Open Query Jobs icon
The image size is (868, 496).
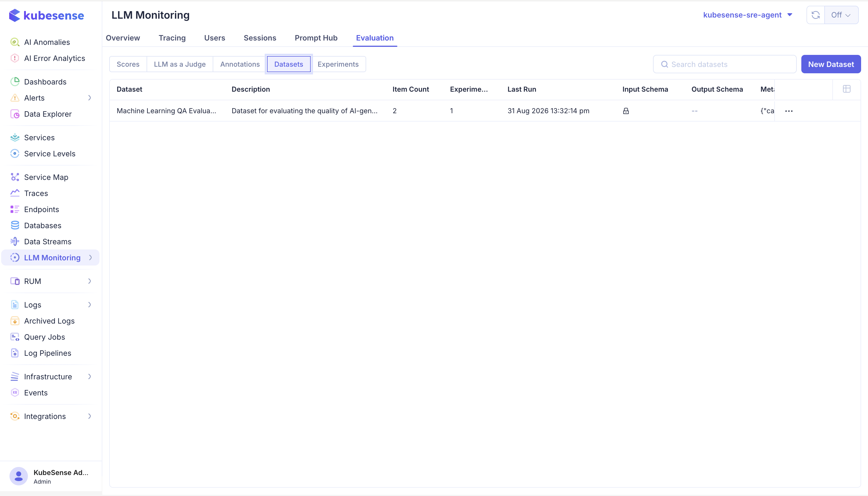click(x=15, y=337)
